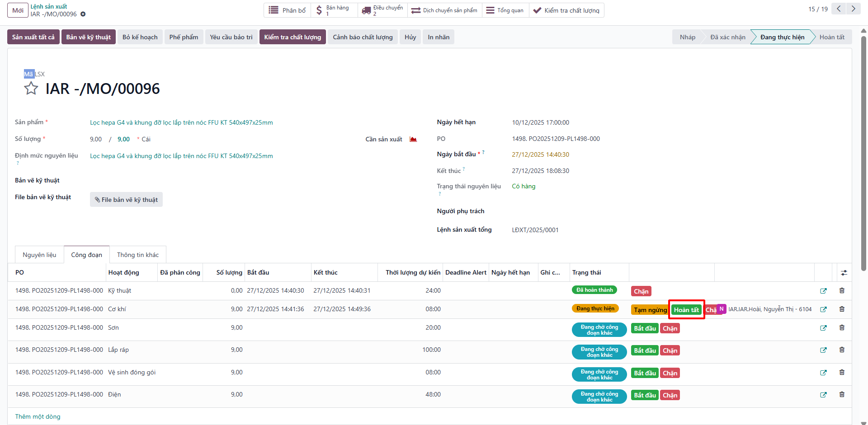
Task: Click the Ngày bắt đầu date field
Action: 540,154
